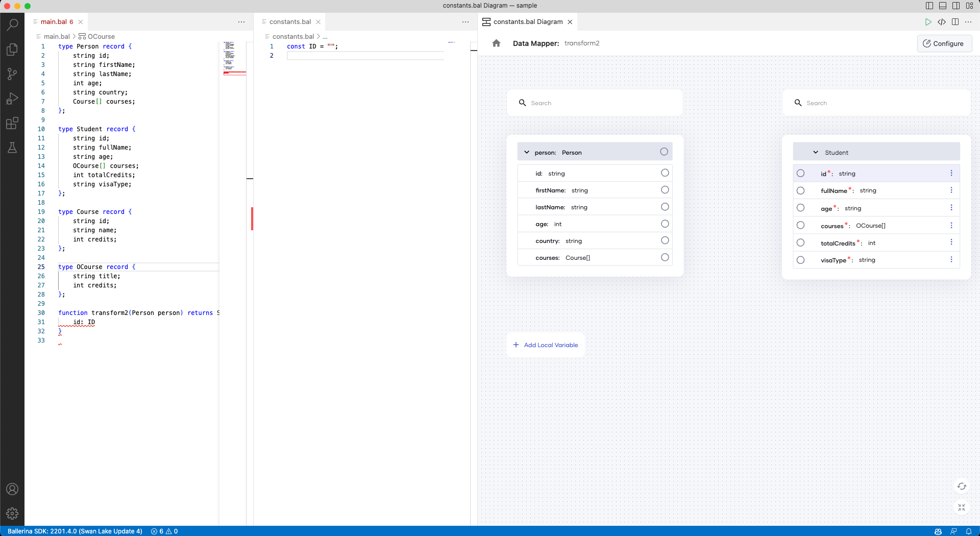Screen dimensions: 980x536
Task: Expand the OCourse breadcrumb in main.bal
Action: pyautogui.click(x=102, y=36)
